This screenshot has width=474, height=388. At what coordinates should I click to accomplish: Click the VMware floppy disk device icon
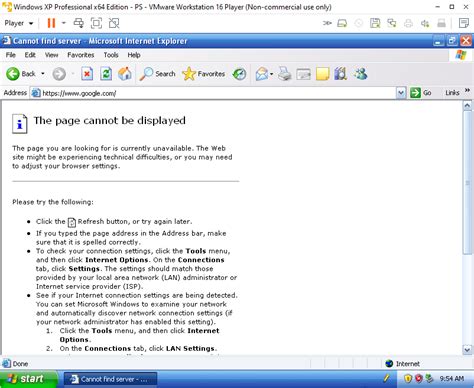click(375, 23)
